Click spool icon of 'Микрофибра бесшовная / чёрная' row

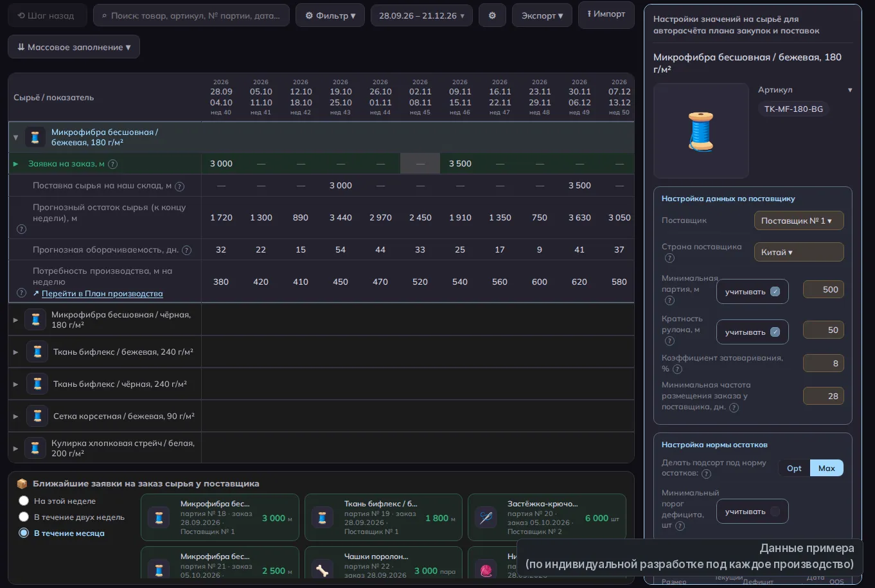[x=35, y=319]
